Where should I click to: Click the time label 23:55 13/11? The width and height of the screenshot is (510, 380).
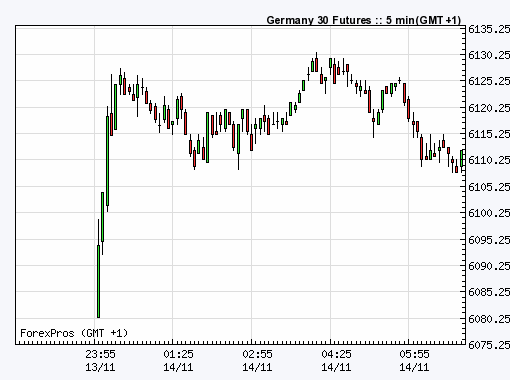click(x=100, y=361)
